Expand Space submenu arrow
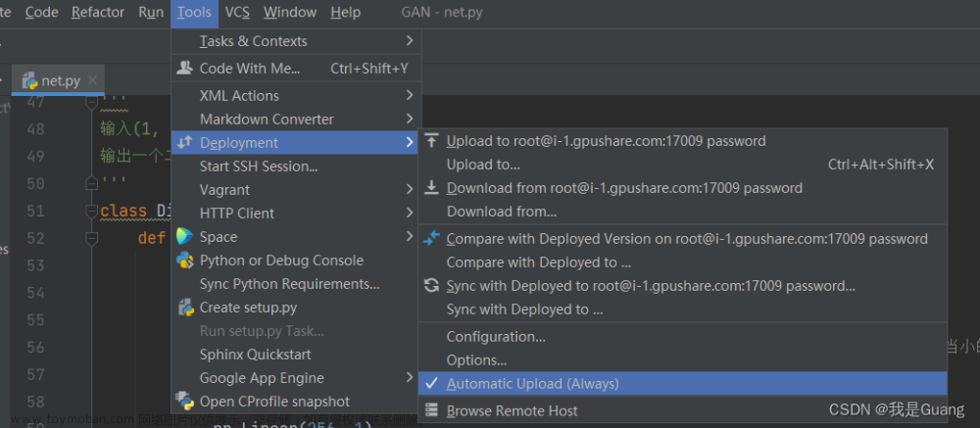This screenshot has height=428, width=980. tap(410, 237)
